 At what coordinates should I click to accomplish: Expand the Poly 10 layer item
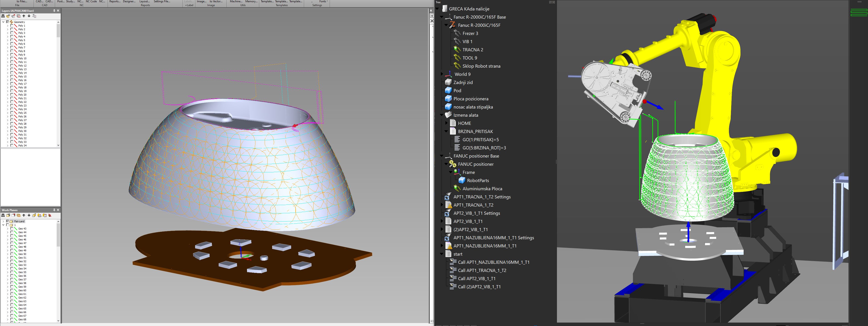(8, 58)
